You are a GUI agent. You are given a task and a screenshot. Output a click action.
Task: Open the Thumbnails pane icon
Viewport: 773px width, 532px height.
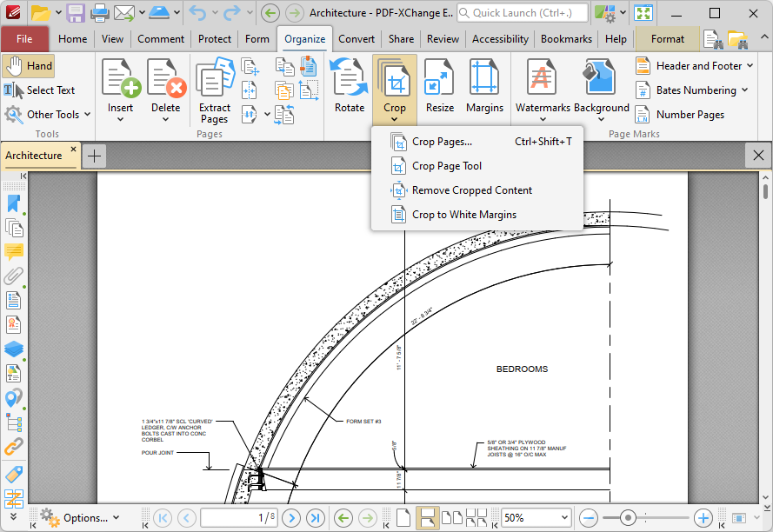(13, 229)
